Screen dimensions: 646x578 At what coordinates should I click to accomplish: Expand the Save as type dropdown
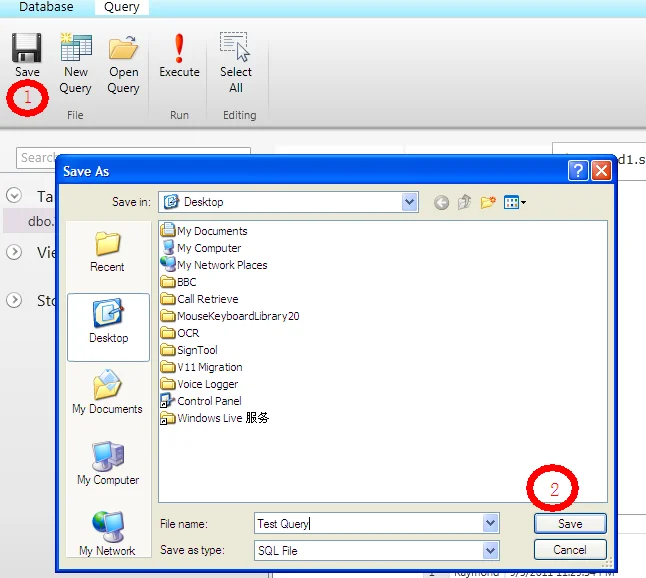tap(490, 550)
